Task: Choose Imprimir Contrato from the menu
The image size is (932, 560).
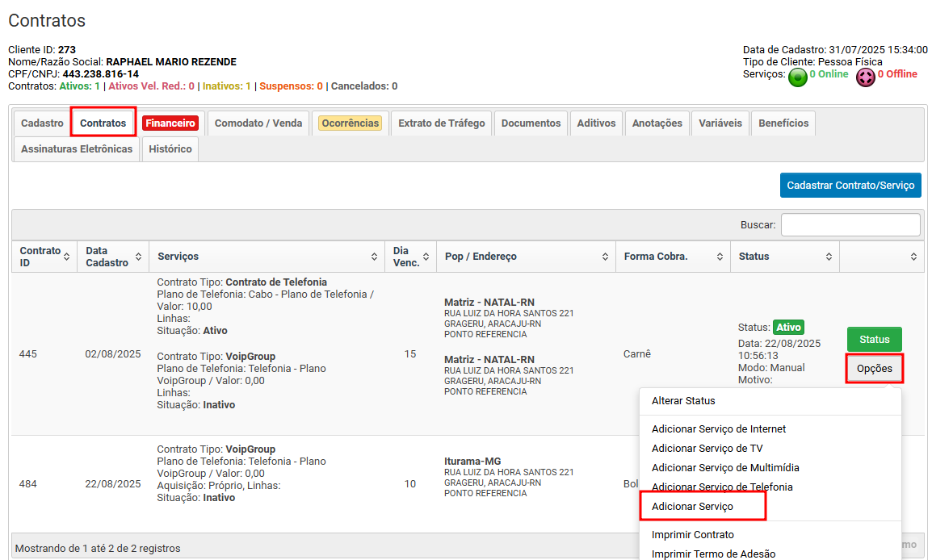Action: tap(692, 535)
